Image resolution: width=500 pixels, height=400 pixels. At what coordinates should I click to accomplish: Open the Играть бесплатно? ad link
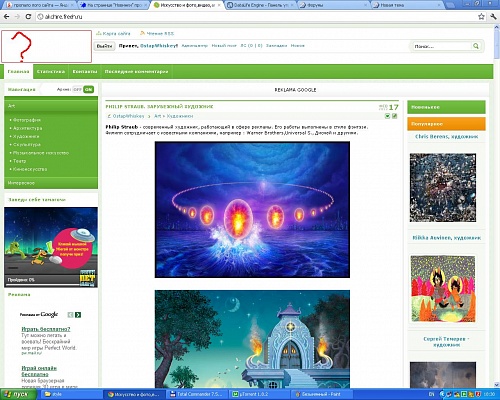46,329
